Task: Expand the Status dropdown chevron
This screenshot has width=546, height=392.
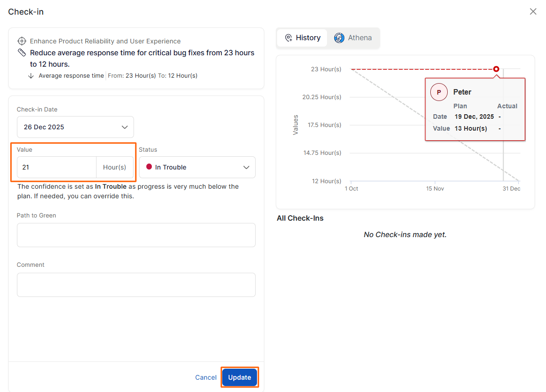Action: click(x=246, y=167)
